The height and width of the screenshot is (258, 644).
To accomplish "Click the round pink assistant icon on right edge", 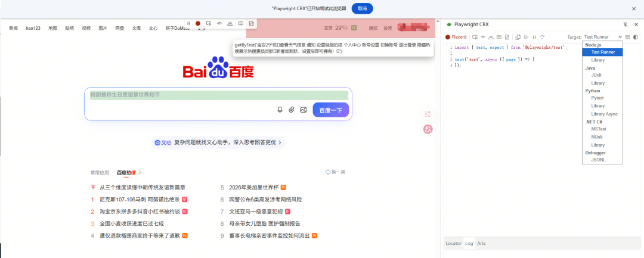I will (x=428, y=129).
